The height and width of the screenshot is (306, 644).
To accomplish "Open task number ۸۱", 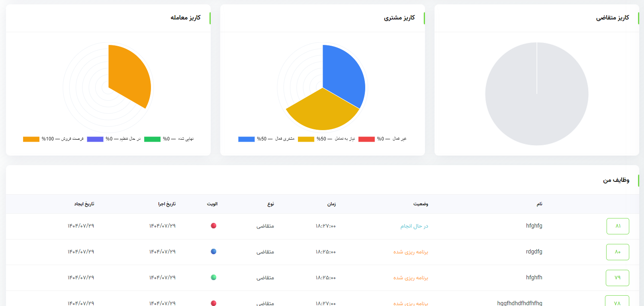I will pyautogui.click(x=618, y=226).
